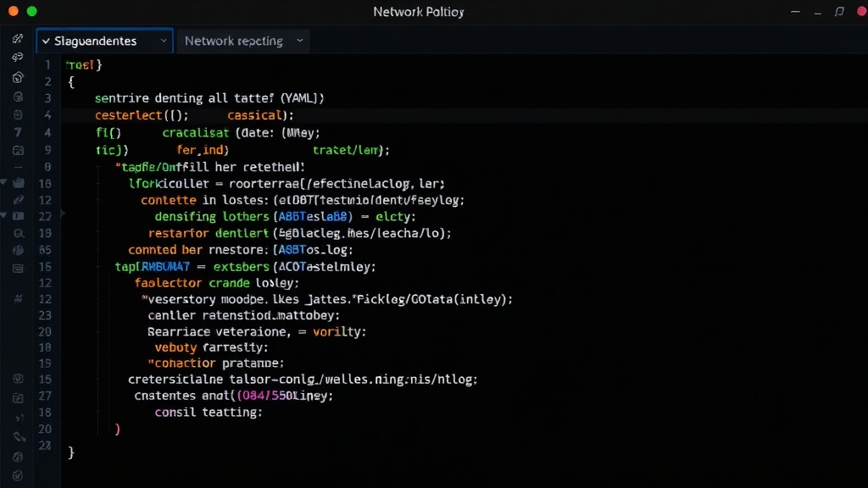The width and height of the screenshot is (868, 488).
Task: Click the 'extsbers' text in green
Action: (x=241, y=267)
